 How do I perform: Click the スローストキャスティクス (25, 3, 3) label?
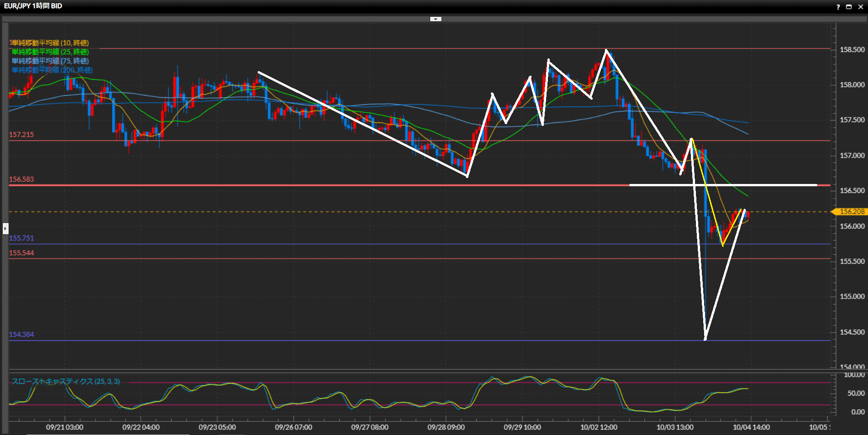point(66,382)
